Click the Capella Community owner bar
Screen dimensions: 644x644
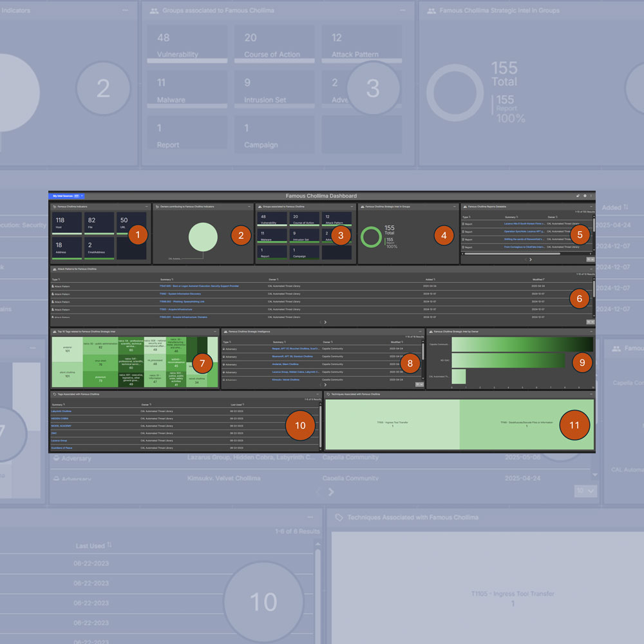522,345
